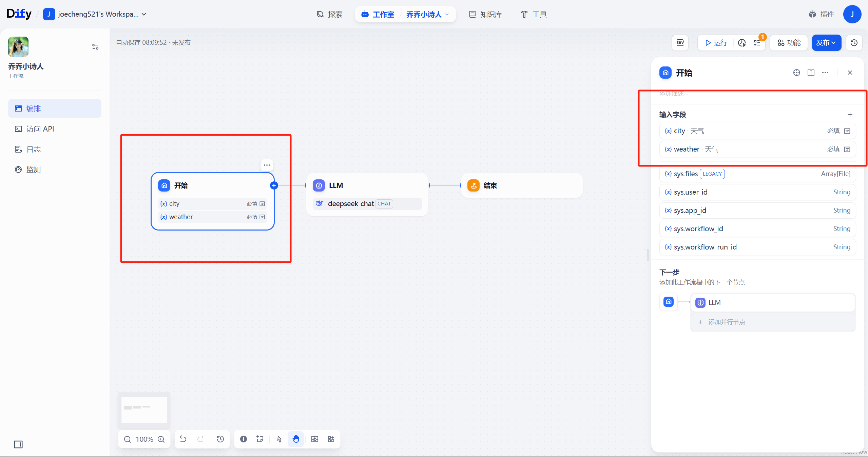
Task: Expand the 发布 publish dropdown
Action: (x=826, y=43)
